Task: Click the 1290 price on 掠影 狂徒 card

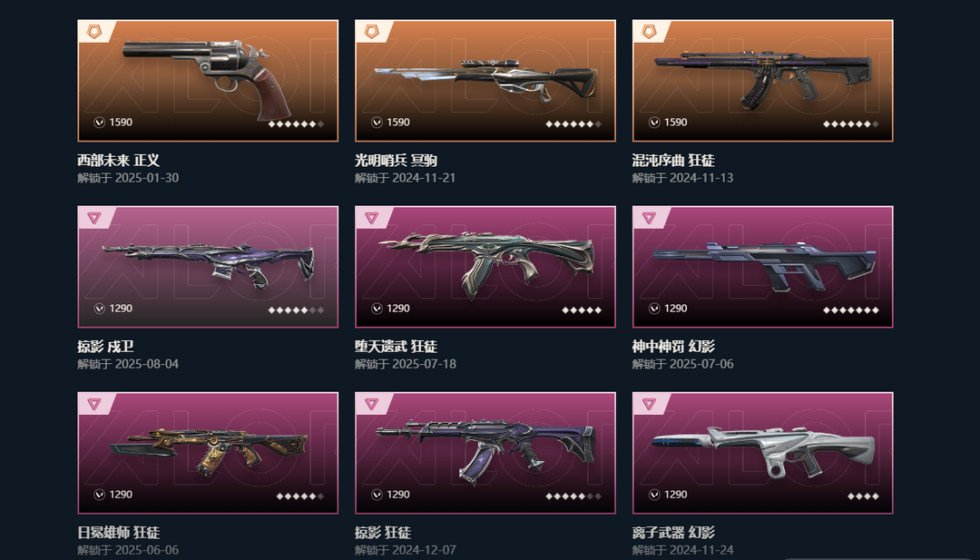Action: click(398, 495)
